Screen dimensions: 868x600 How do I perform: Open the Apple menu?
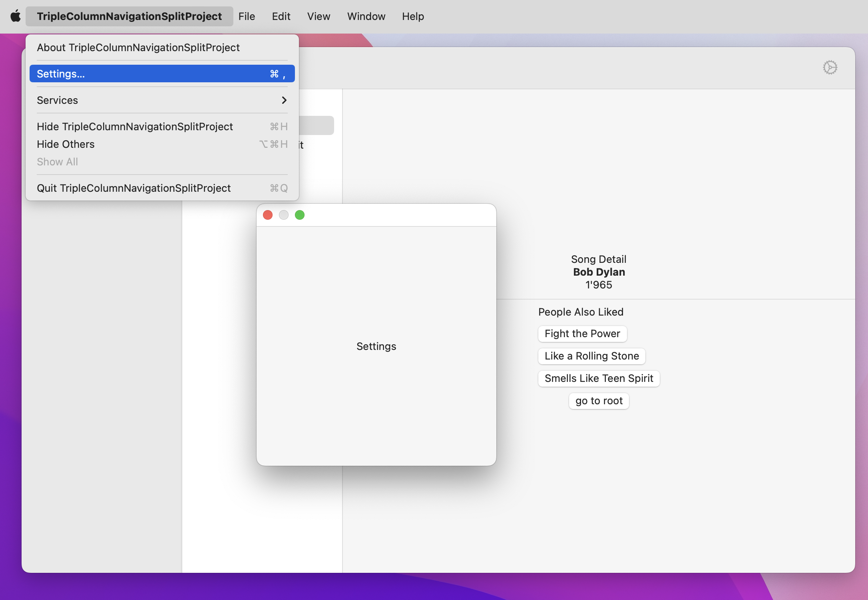pyautogui.click(x=15, y=16)
